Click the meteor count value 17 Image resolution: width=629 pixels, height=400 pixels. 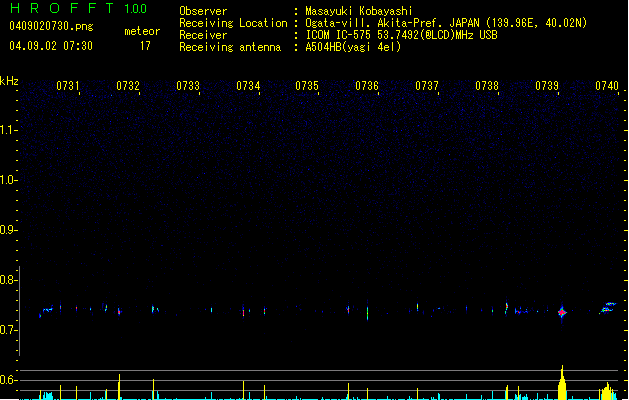(x=145, y=46)
